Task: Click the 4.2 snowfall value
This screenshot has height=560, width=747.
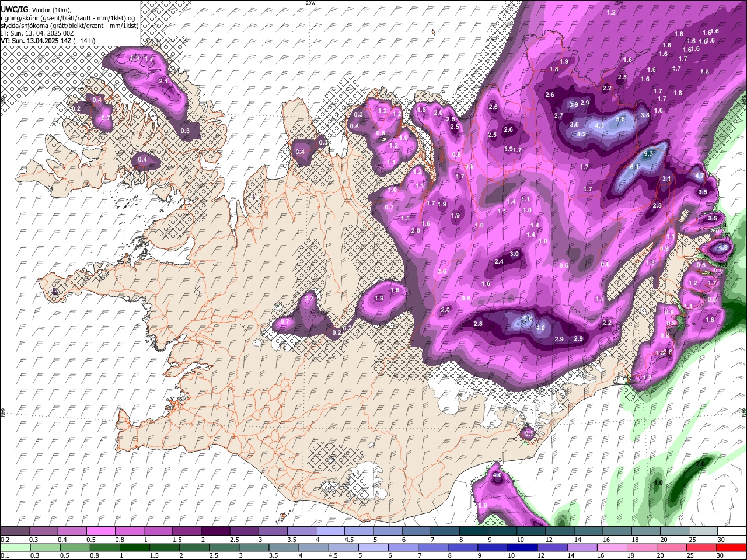Action: (x=581, y=134)
